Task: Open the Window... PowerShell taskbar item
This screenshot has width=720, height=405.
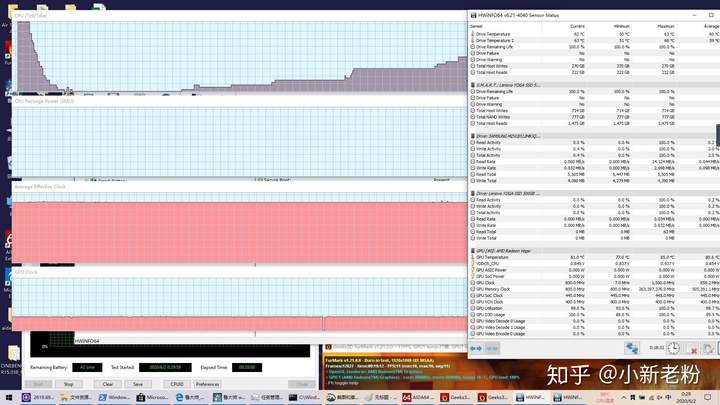Action: point(114,397)
